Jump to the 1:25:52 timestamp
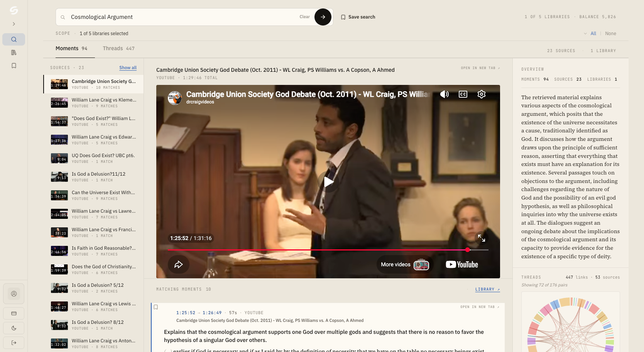644x352 pixels. pyautogui.click(x=186, y=313)
